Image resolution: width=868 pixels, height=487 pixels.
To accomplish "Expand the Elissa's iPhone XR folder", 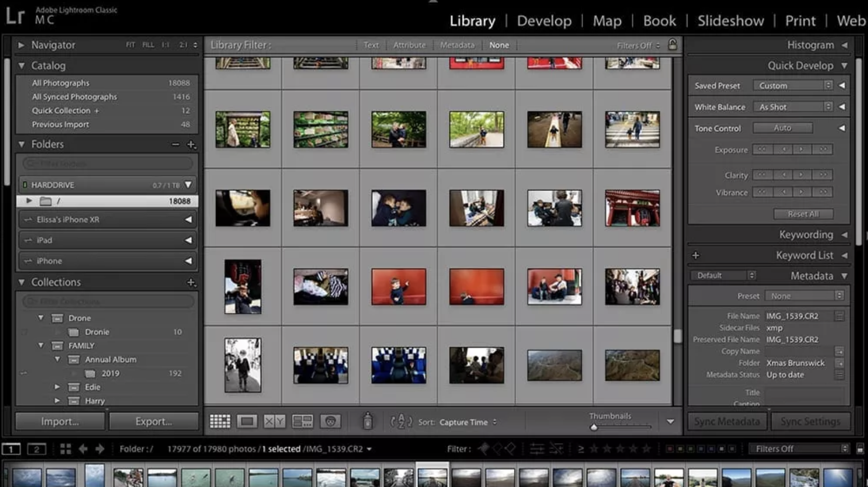I will click(x=189, y=219).
